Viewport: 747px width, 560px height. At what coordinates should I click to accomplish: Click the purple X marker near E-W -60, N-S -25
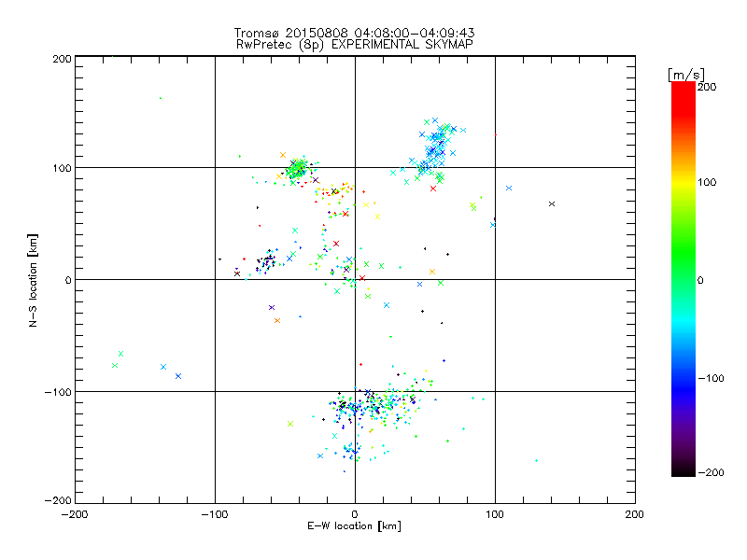[272, 308]
